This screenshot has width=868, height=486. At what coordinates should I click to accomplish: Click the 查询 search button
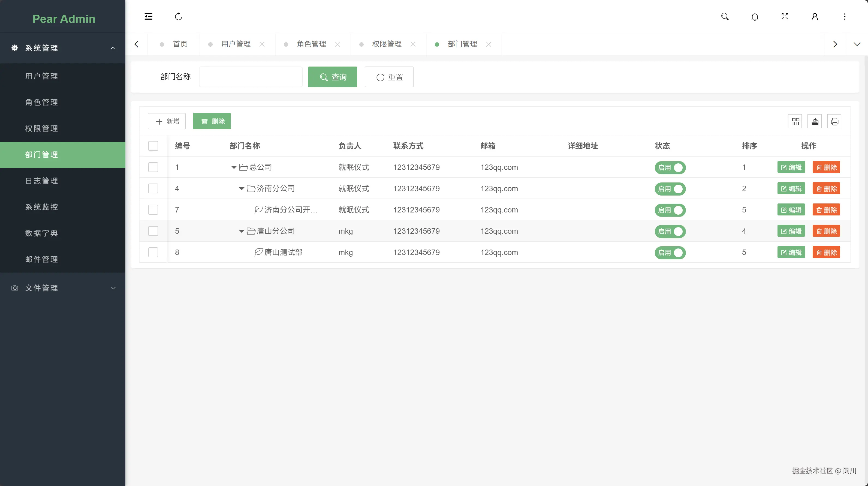pyautogui.click(x=332, y=77)
